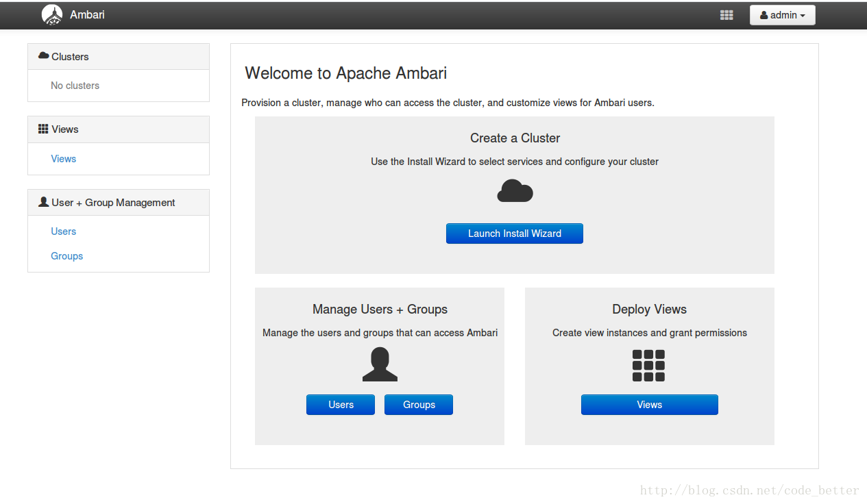Click the Ambari title text in navbar
867x504 pixels.
[x=87, y=14]
